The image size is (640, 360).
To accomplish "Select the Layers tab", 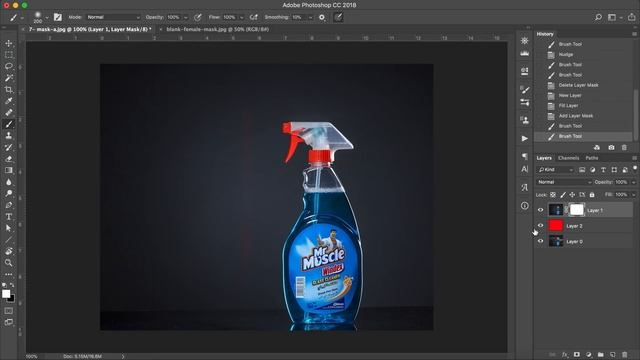I will (x=544, y=158).
